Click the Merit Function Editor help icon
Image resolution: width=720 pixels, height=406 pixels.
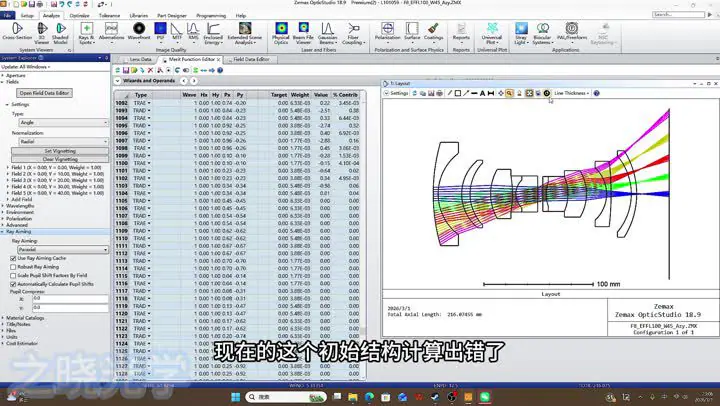coord(220,70)
